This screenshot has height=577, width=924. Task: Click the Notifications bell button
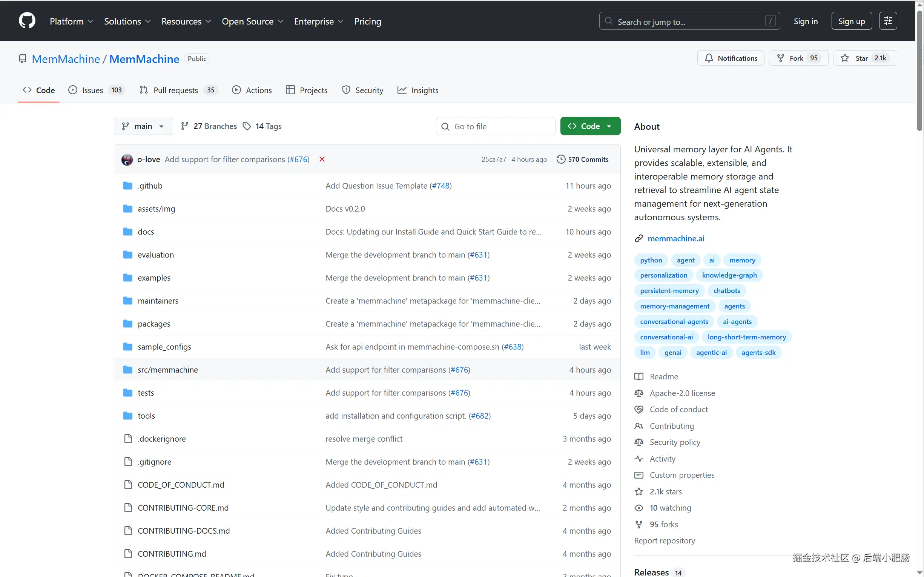point(731,58)
